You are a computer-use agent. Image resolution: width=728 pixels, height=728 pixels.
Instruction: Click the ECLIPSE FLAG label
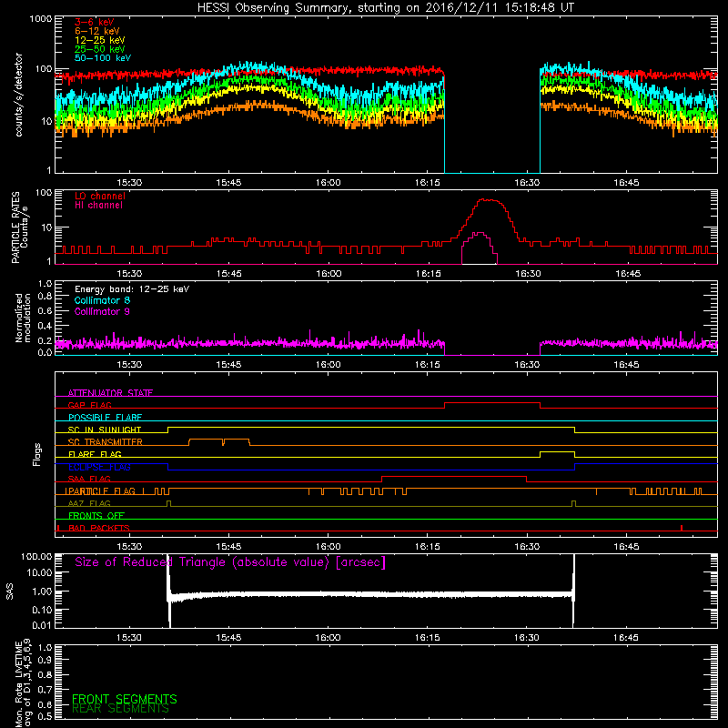99,467
